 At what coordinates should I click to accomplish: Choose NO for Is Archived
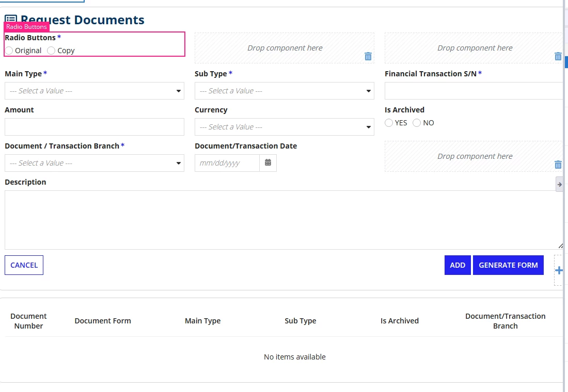point(417,123)
